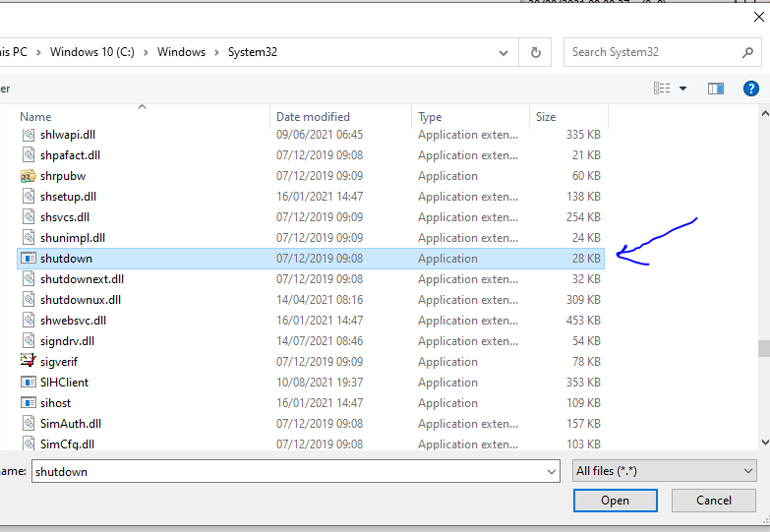Click the 10/08/2021 19:37 date cell

coord(320,383)
